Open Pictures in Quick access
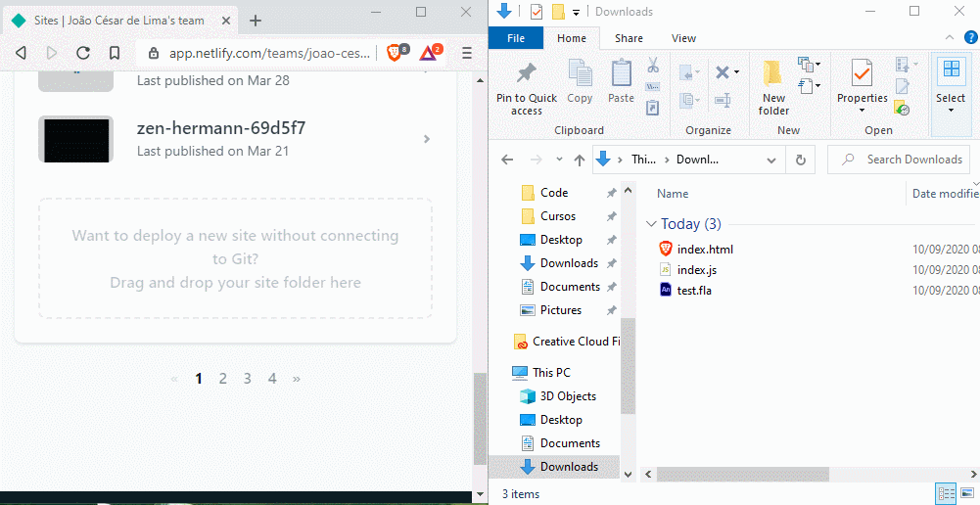Image resolution: width=980 pixels, height=505 pixels. (x=560, y=310)
